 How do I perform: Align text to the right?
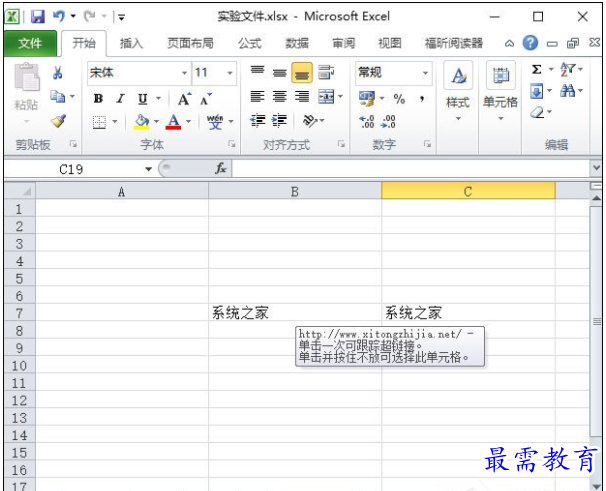(302, 97)
